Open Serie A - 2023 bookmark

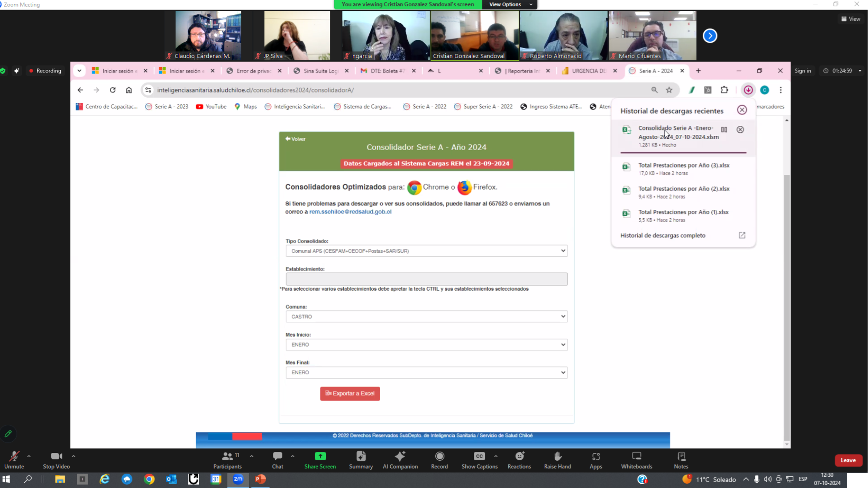(167, 107)
